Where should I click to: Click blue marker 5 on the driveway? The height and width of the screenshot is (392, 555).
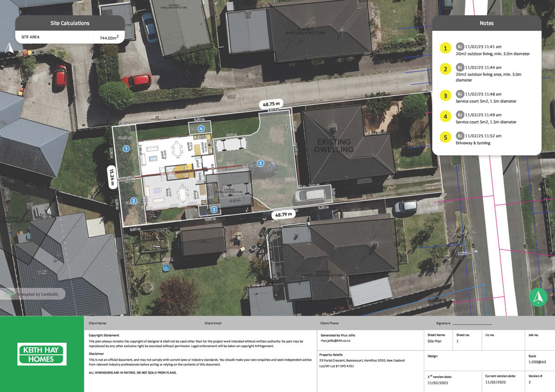[260, 163]
